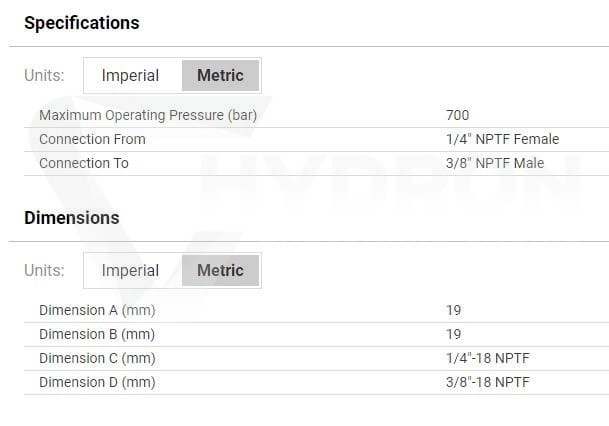Screen dimensions: 609x426
Task: Click the Dimension B (mm) label
Action: pos(97,334)
